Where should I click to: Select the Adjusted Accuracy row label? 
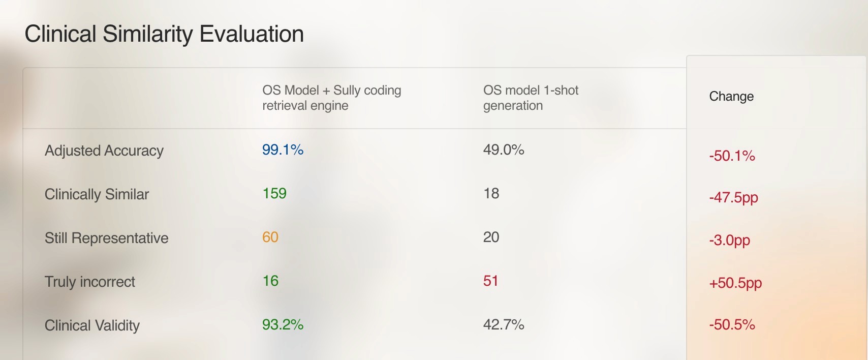[104, 151]
